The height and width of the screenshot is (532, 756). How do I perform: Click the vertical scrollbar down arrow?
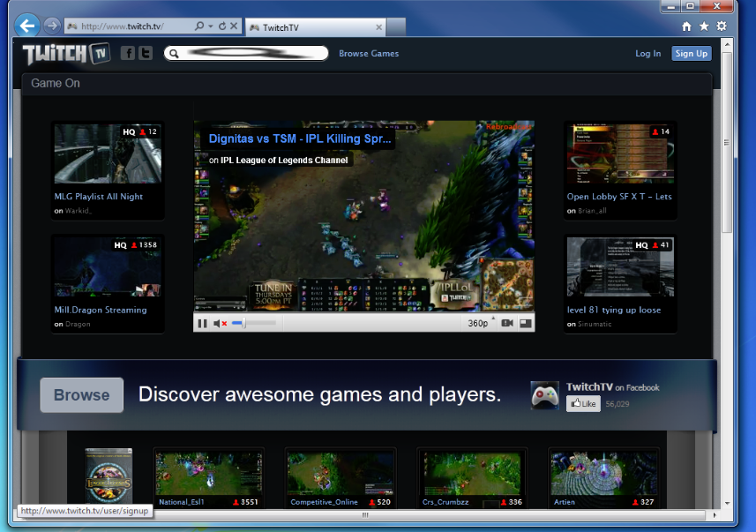click(727, 503)
